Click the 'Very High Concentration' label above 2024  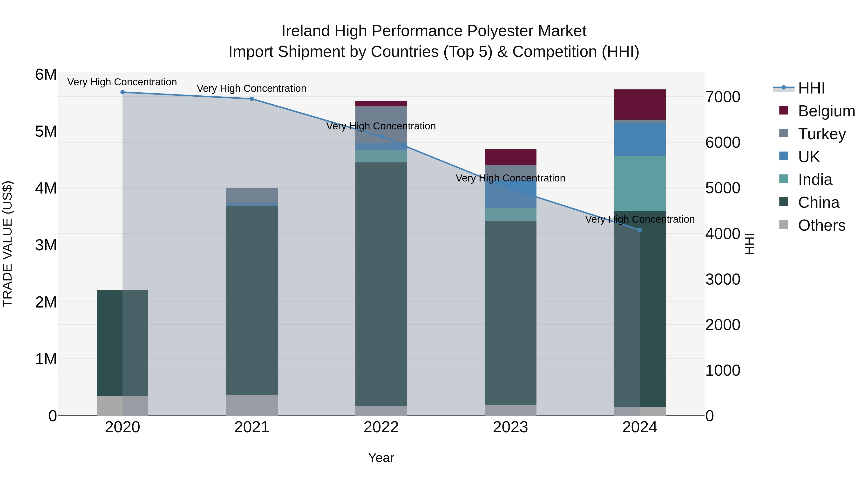click(640, 219)
